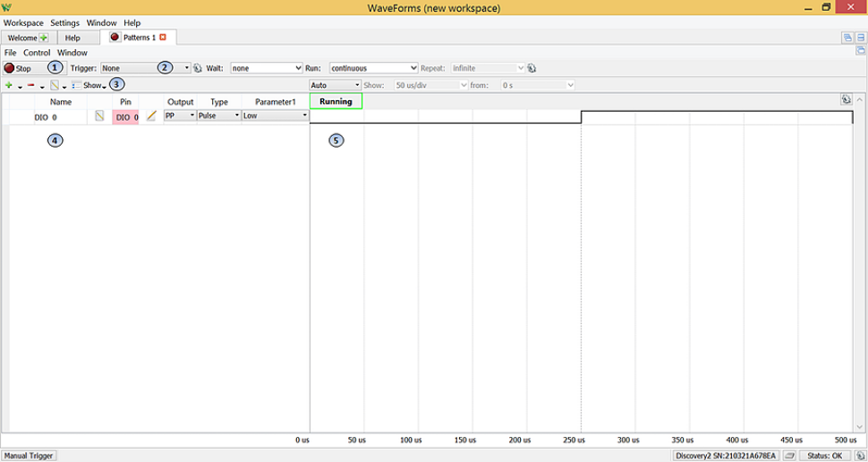The height and width of the screenshot is (462, 868).
Task: Click the pink DIO 0 Pin cell
Action: pyautogui.click(x=125, y=115)
